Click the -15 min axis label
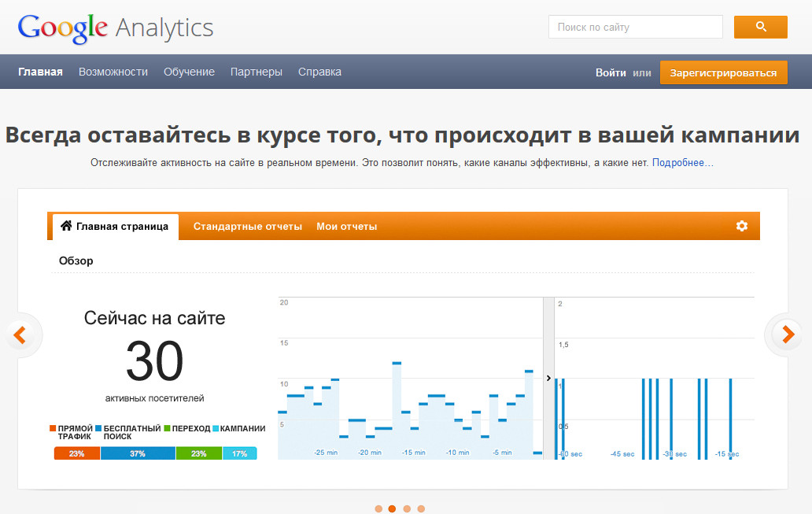Image resolution: width=812 pixels, height=514 pixels. (x=414, y=453)
